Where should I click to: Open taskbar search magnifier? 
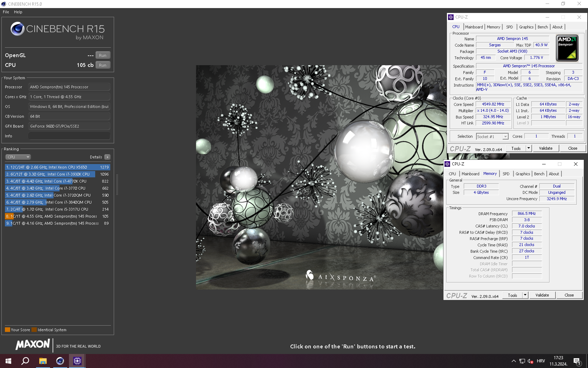(25, 361)
